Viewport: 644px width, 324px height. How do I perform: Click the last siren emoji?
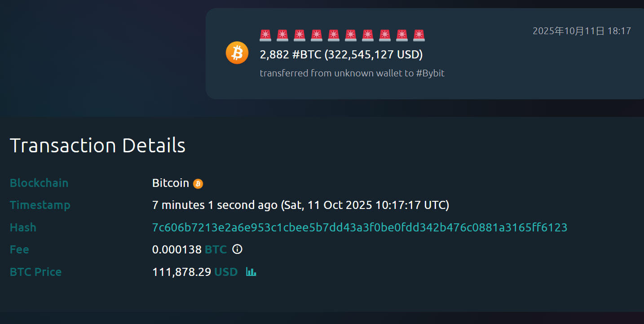419,35
